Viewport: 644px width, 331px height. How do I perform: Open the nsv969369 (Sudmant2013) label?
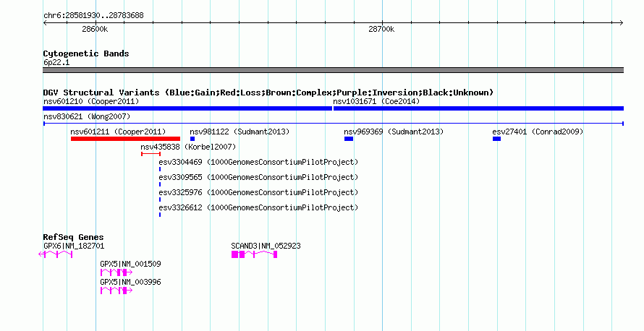tap(394, 132)
